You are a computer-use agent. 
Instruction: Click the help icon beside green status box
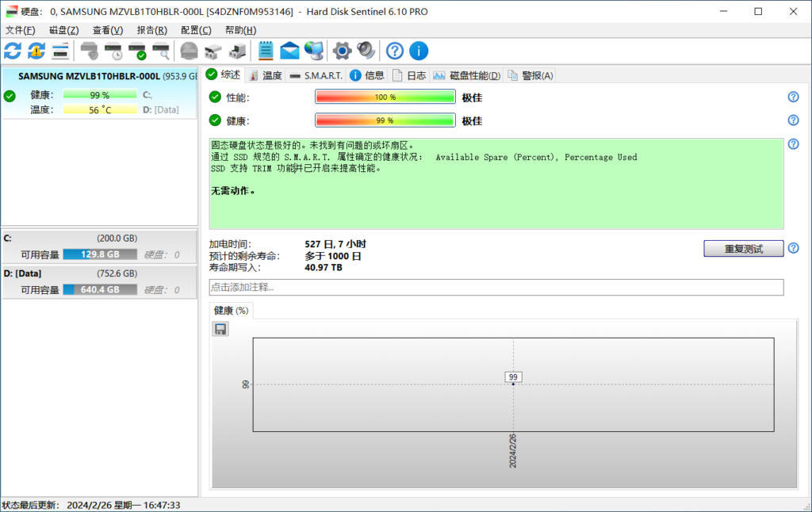pos(793,144)
